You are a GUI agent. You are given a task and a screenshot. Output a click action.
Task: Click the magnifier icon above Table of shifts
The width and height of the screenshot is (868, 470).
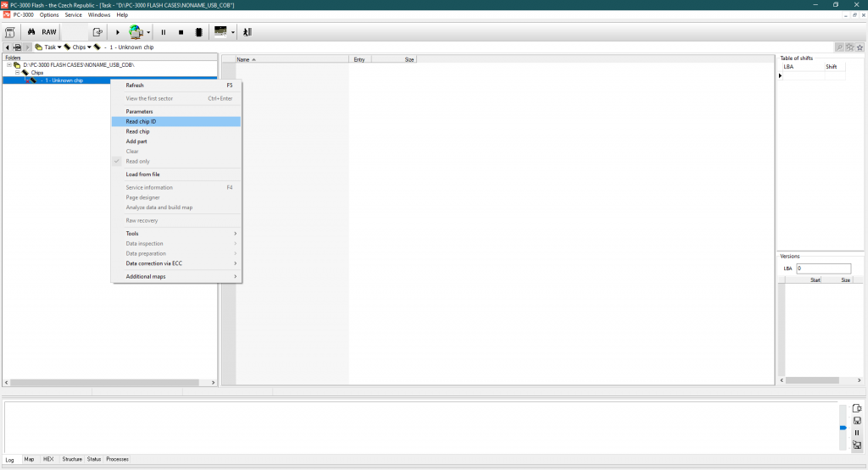point(839,47)
